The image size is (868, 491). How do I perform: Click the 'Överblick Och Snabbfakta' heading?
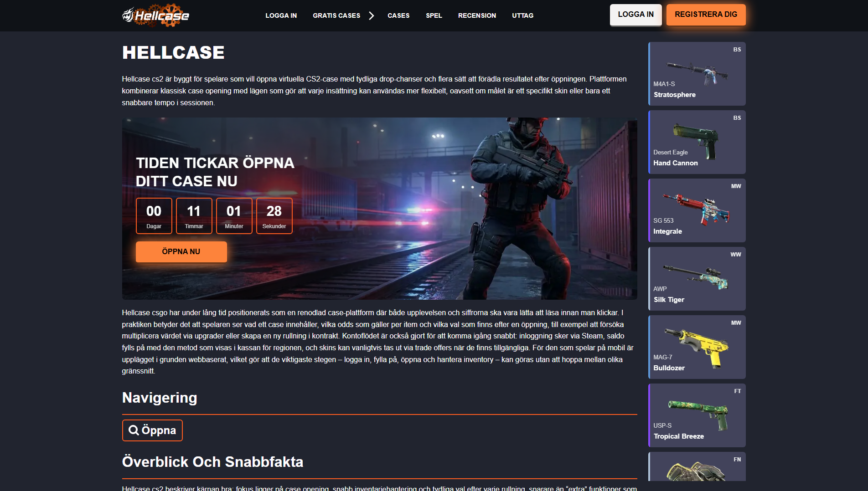pyautogui.click(x=212, y=462)
